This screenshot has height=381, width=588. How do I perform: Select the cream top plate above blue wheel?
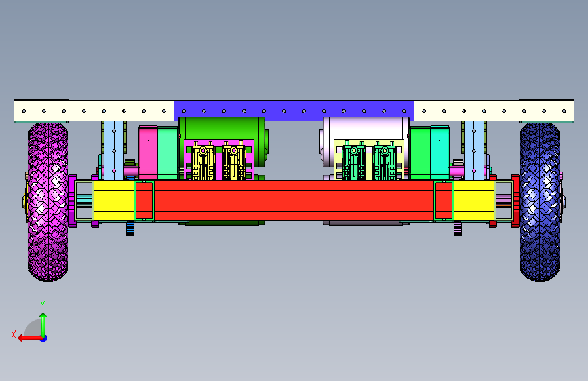point(494,111)
